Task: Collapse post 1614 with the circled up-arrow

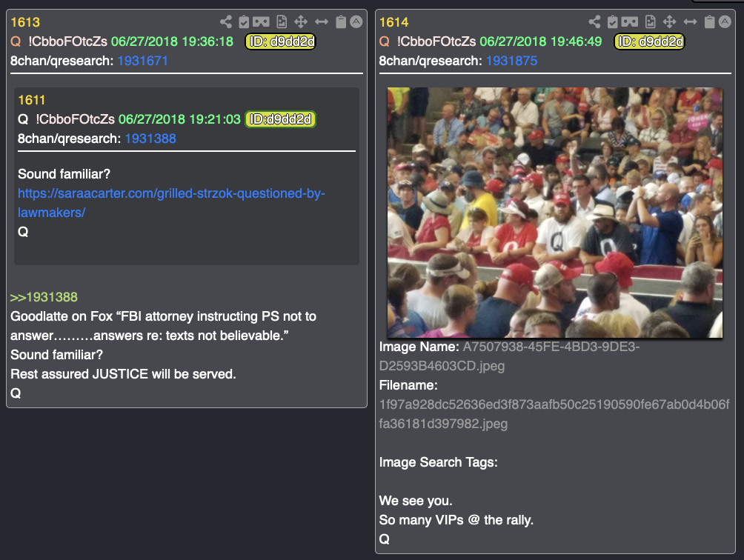Action: point(725,21)
